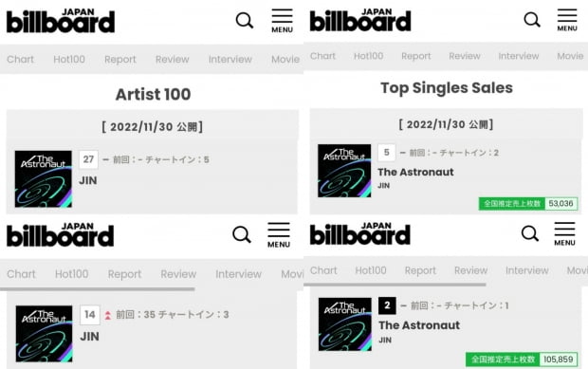Click the search icon above the rank 14 JIN entry
This screenshot has height=369, width=588.
242,234
